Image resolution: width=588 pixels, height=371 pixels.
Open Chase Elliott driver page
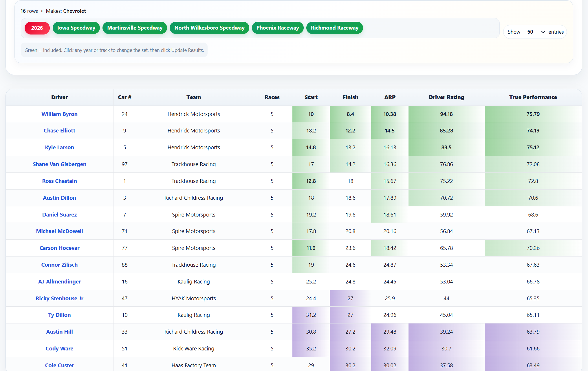59,131
